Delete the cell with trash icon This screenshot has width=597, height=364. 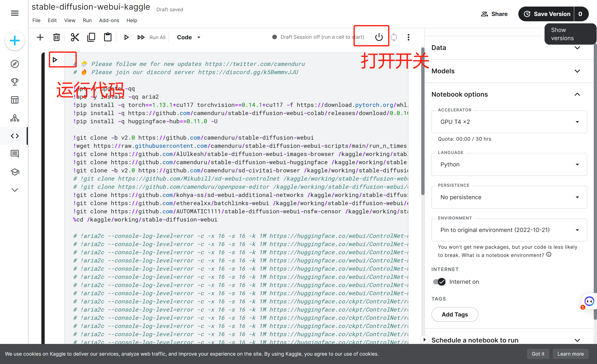click(57, 37)
